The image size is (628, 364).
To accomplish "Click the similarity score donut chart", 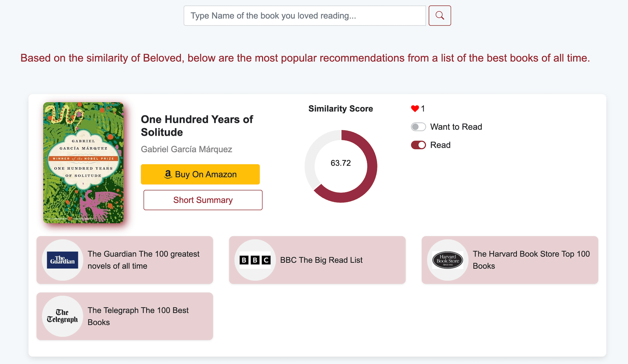I will [341, 166].
